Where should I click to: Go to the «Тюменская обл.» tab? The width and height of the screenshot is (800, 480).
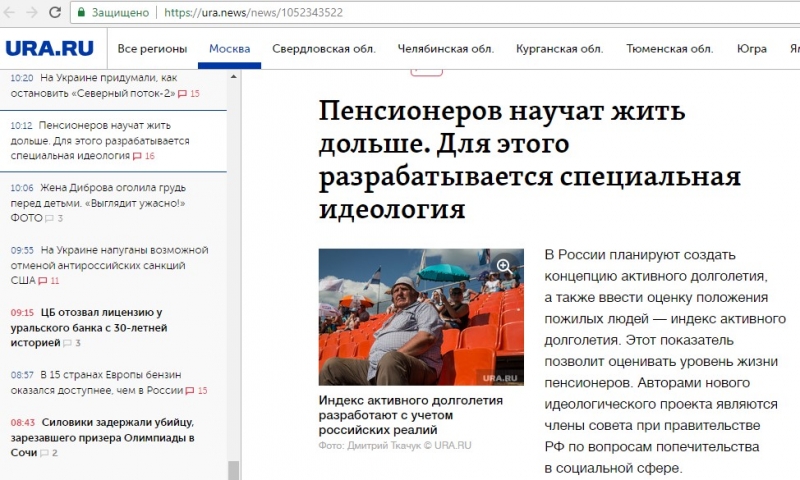tap(669, 49)
